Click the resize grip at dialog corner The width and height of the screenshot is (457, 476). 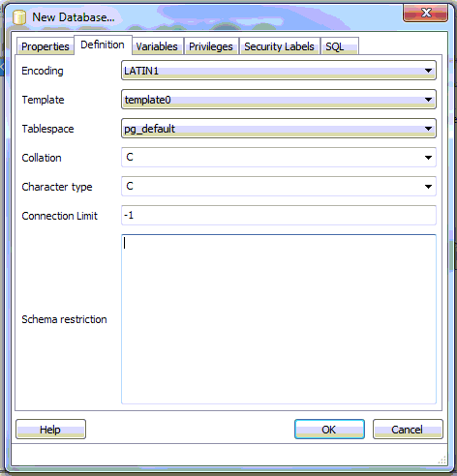(x=442, y=460)
